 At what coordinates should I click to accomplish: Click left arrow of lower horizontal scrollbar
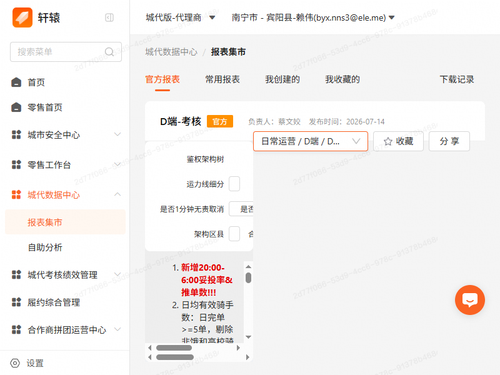tap(150, 357)
